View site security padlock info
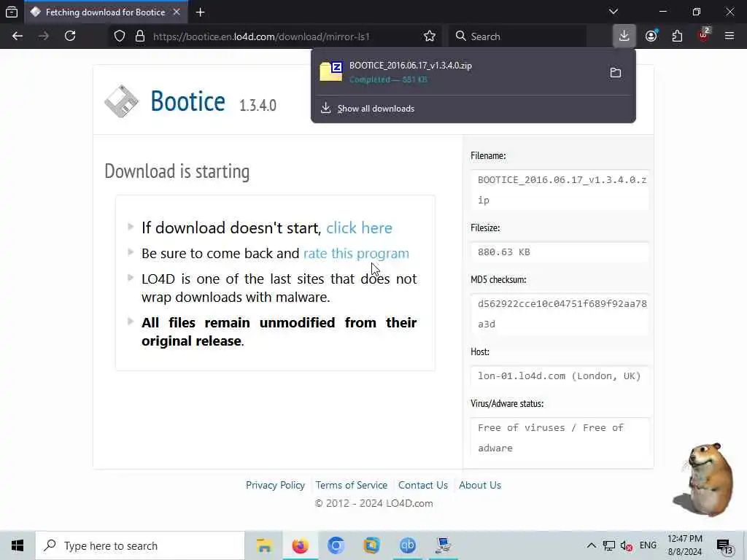The height and width of the screenshot is (560, 747). (140, 36)
